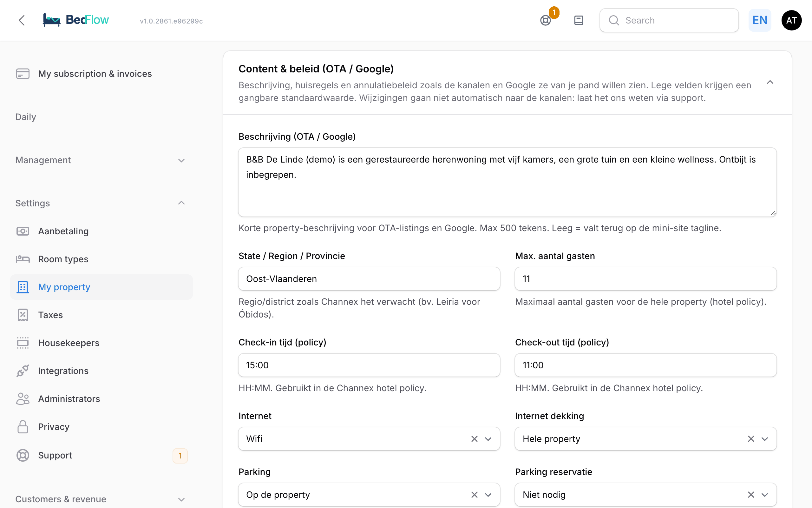The image size is (812, 508).
Task: Clear the Parking selection
Action: [475, 495]
